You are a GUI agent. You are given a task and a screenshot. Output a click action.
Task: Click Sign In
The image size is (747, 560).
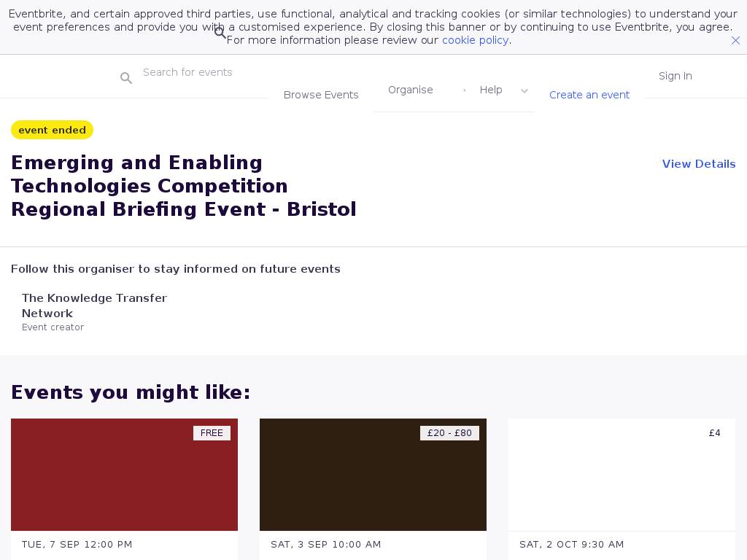pos(676,76)
